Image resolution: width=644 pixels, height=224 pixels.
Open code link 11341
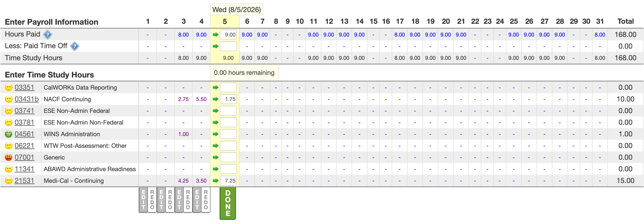click(24, 169)
